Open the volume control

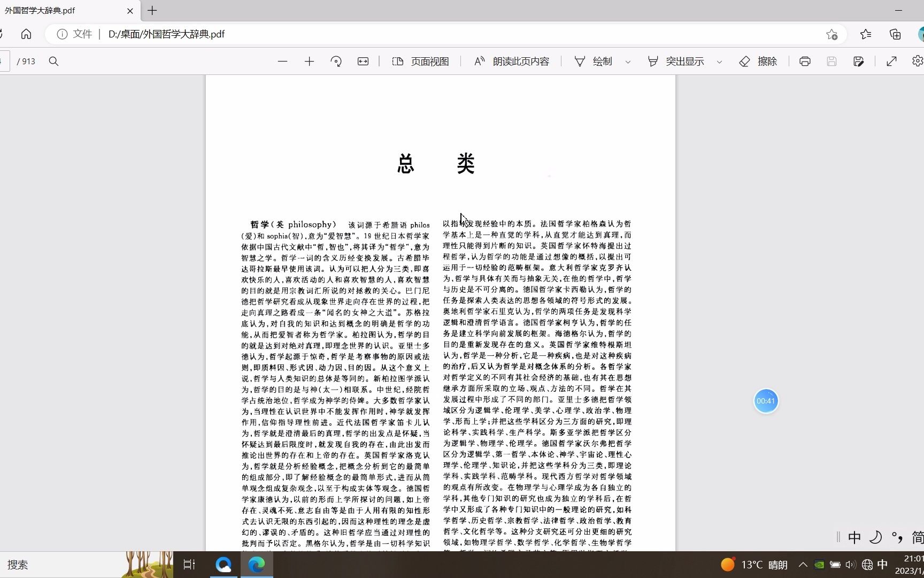coord(851,565)
